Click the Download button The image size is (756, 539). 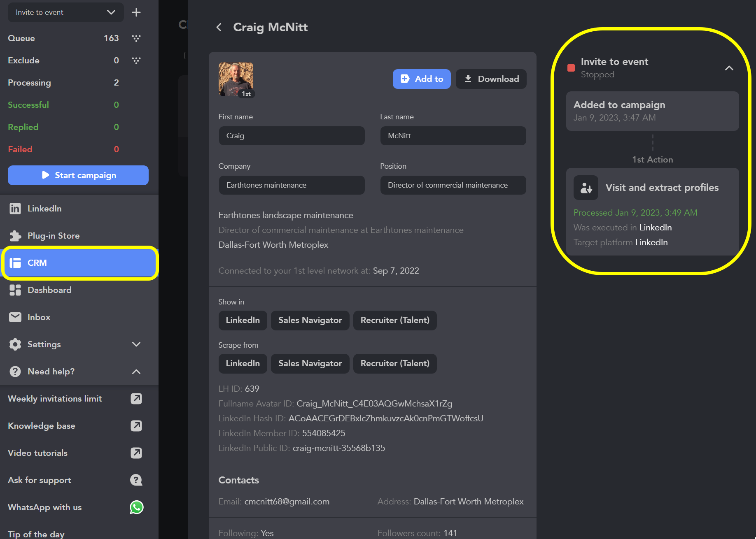click(491, 79)
